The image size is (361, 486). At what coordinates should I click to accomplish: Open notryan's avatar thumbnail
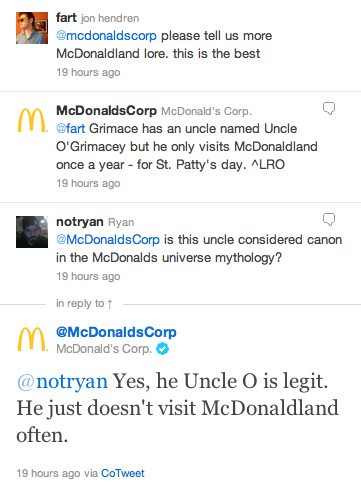tap(32, 232)
